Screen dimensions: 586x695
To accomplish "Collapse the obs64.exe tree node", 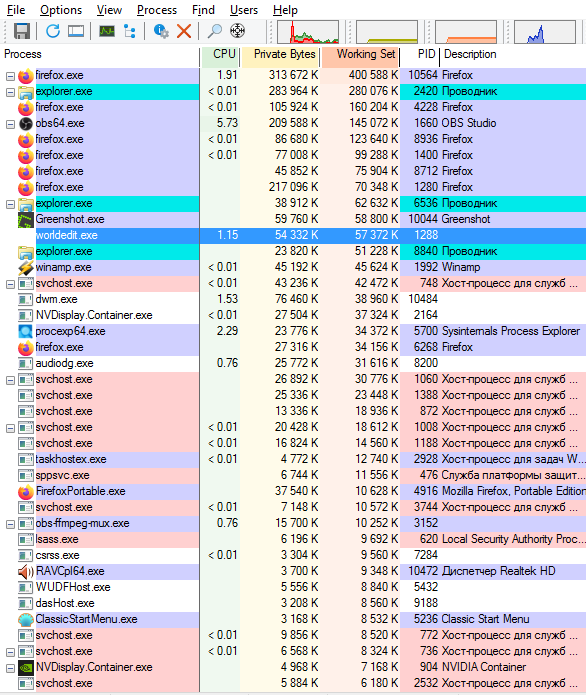I will (10, 125).
